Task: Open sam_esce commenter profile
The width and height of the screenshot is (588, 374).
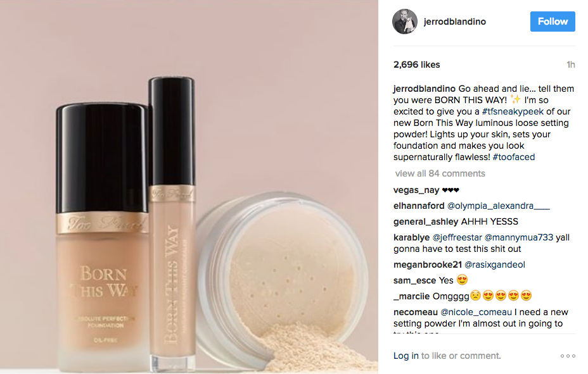Action: point(415,280)
